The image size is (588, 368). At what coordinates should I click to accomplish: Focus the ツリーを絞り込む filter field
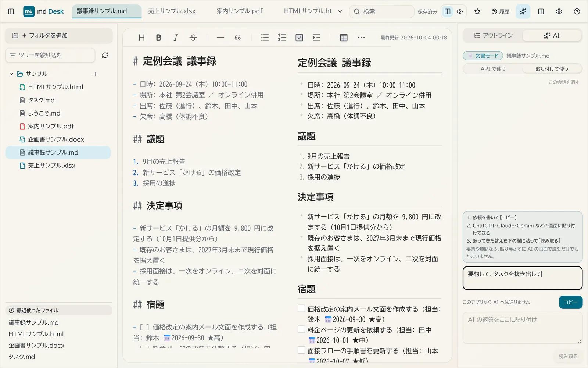coord(50,55)
